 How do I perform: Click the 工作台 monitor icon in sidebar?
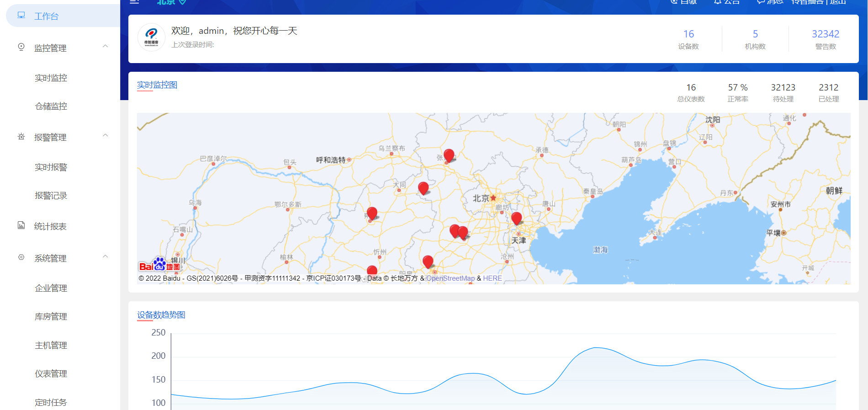pos(21,16)
